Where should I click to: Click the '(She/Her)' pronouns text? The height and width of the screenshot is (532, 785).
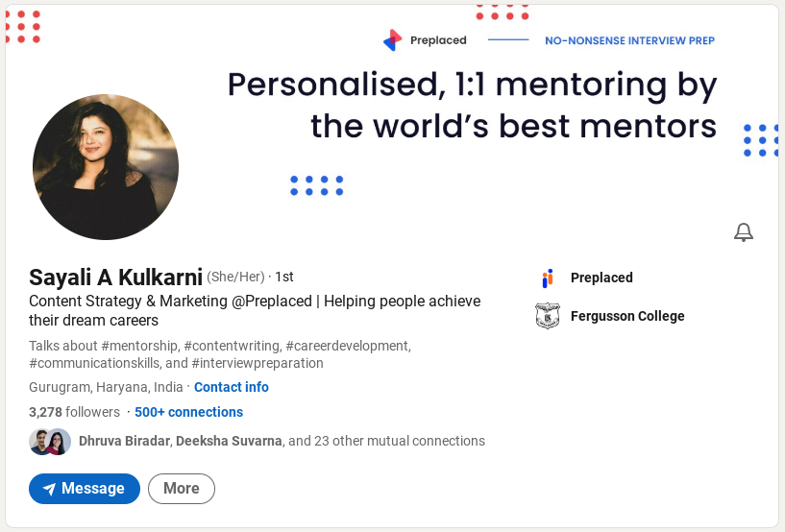tap(235, 277)
